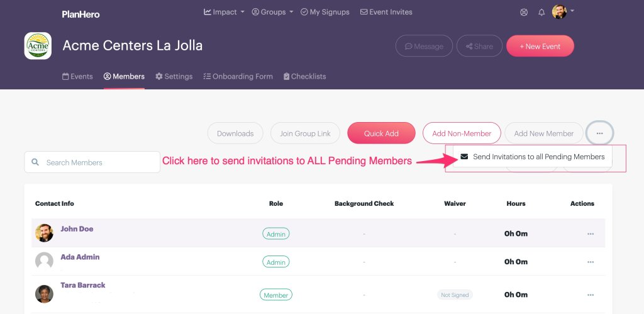Open actions menu for Ada Admin row
Image resolution: width=644 pixels, height=314 pixels.
click(x=590, y=262)
